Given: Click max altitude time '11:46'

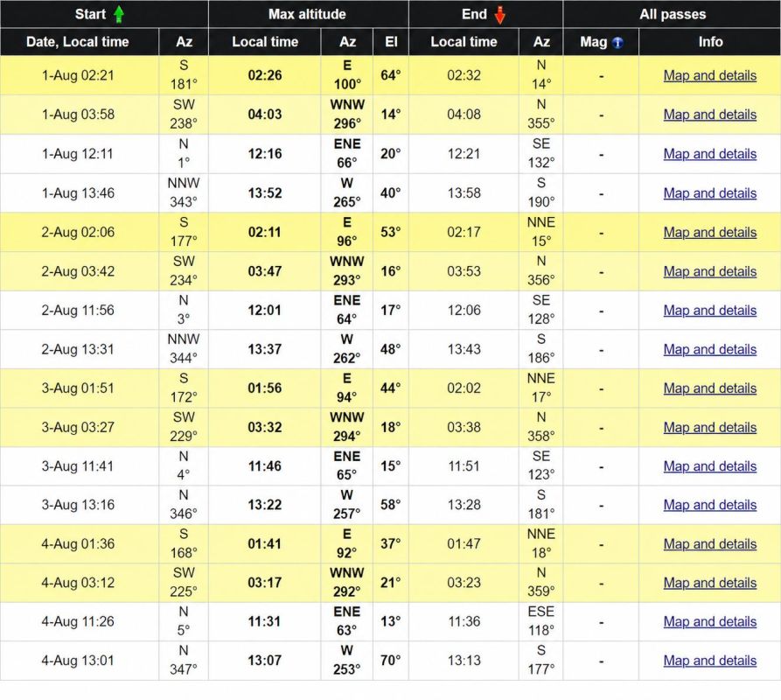Looking at the screenshot, I should 265,465.
